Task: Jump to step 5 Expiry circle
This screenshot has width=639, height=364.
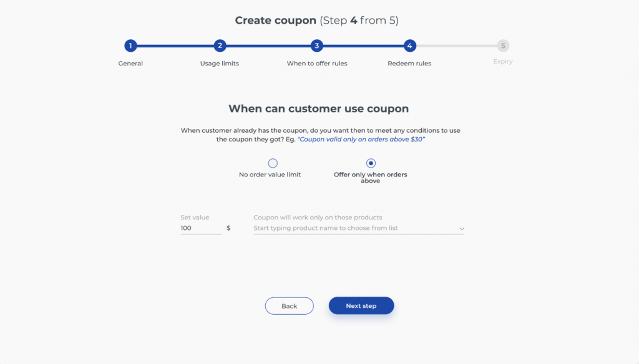Action: [503, 45]
